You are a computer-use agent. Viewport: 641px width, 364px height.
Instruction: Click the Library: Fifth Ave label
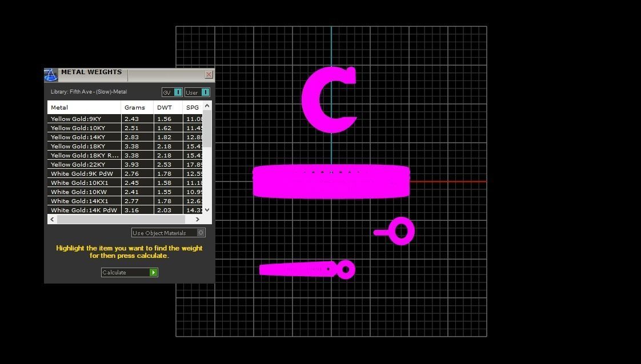89,92
